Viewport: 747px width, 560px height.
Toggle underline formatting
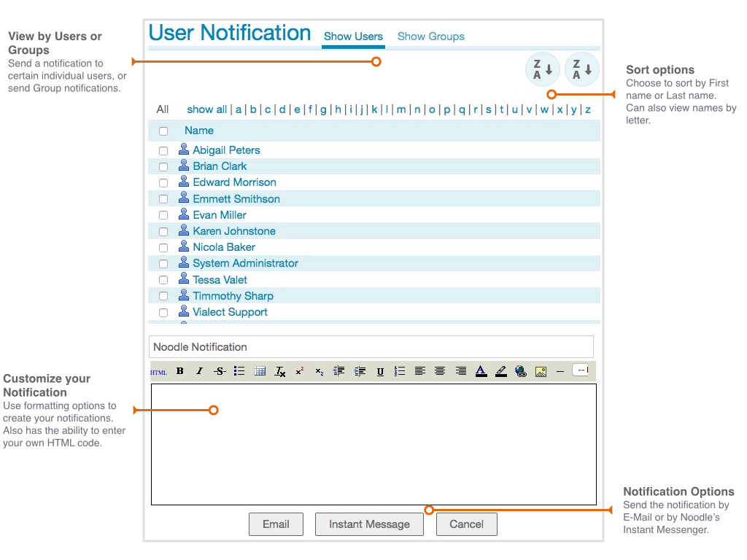click(380, 371)
